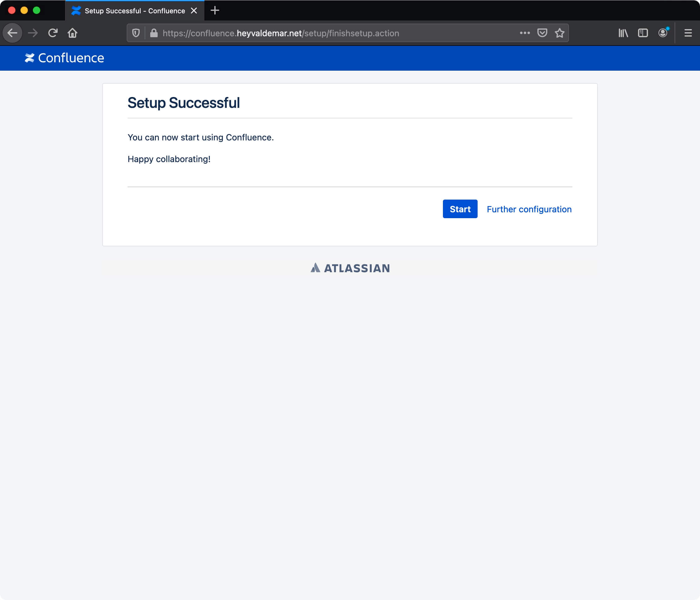Click the browser refresh icon
This screenshot has height=600, width=700.
coord(53,33)
